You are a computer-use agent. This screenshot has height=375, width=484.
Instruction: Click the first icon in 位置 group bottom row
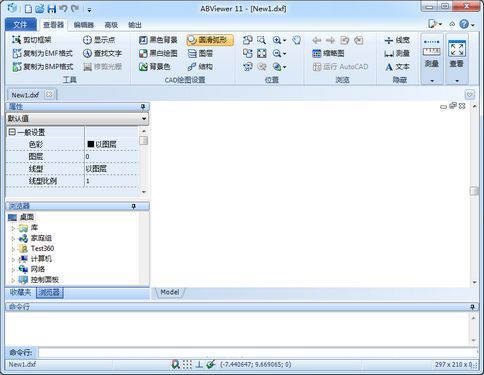[248, 67]
